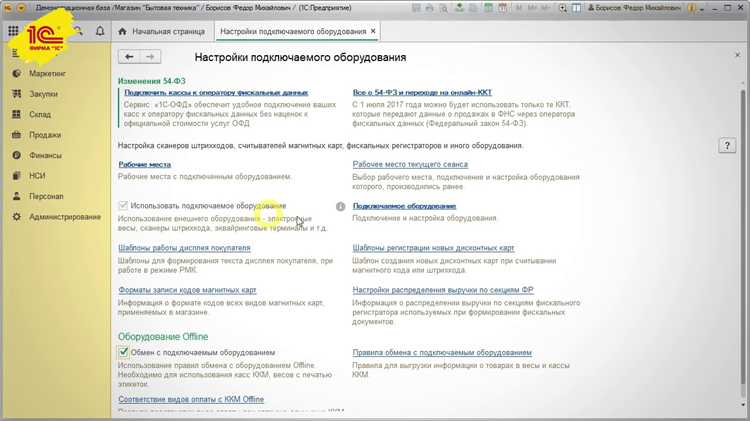Open help with the question mark button
The image size is (750, 421).
tap(727, 145)
